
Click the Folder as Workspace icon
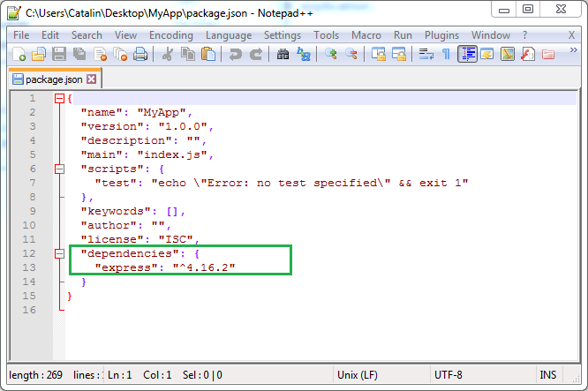tap(548, 54)
